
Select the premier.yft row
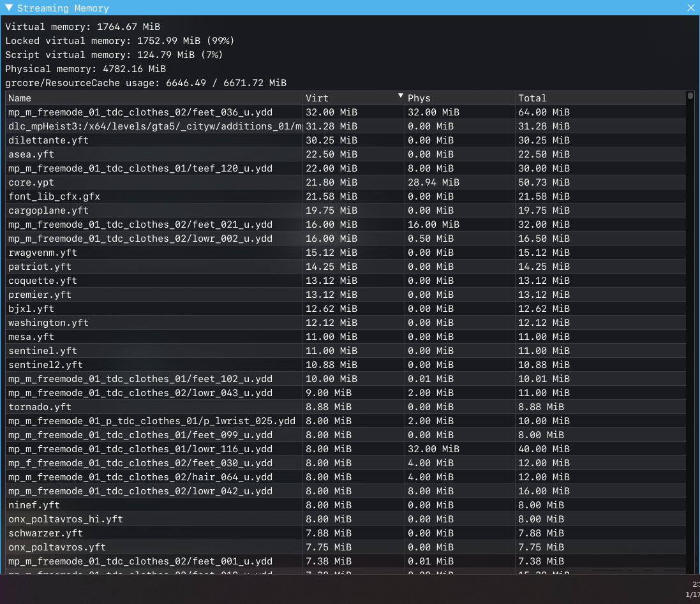[346, 295]
